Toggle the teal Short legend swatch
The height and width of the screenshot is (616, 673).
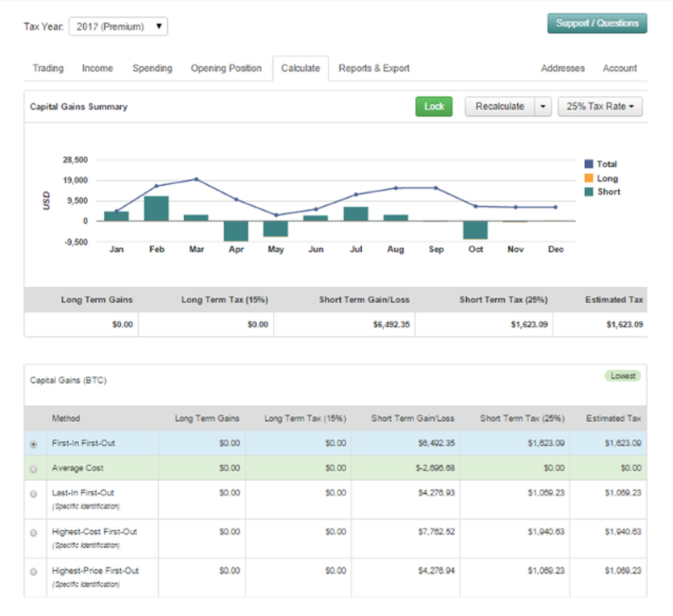pyautogui.click(x=589, y=192)
